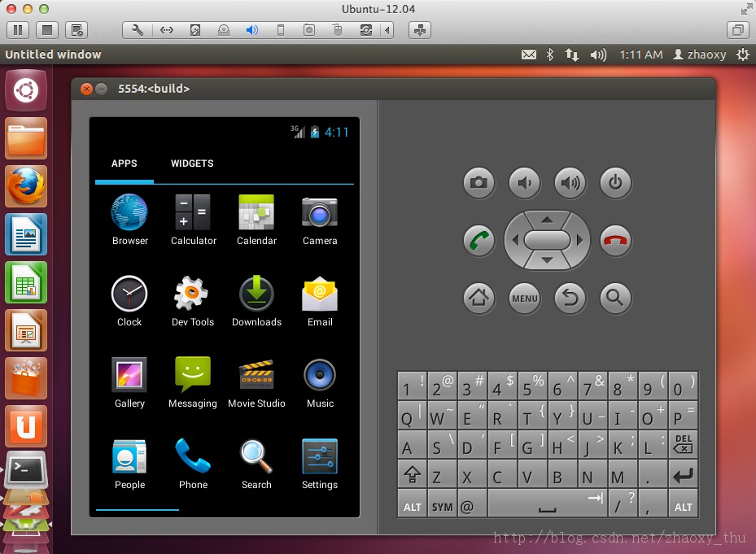Image resolution: width=756 pixels, height=554 pixels.
Task: Click the D-pad center select button
Action: (x=547, y=240)
